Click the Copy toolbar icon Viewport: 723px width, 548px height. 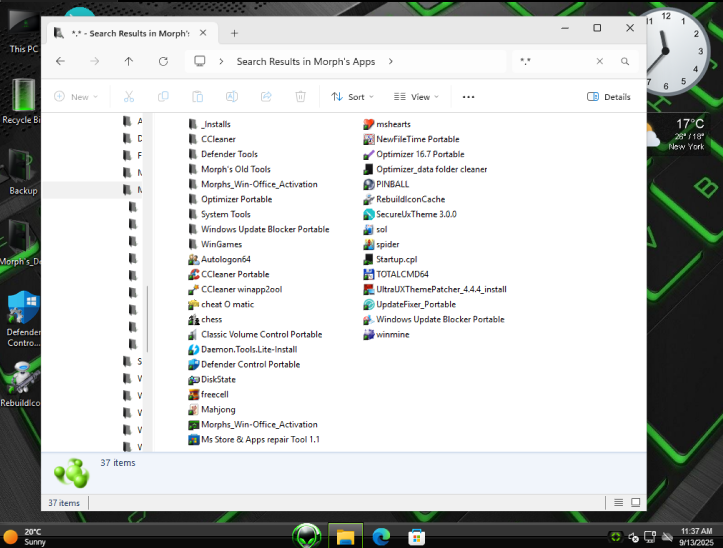(163, 97)
